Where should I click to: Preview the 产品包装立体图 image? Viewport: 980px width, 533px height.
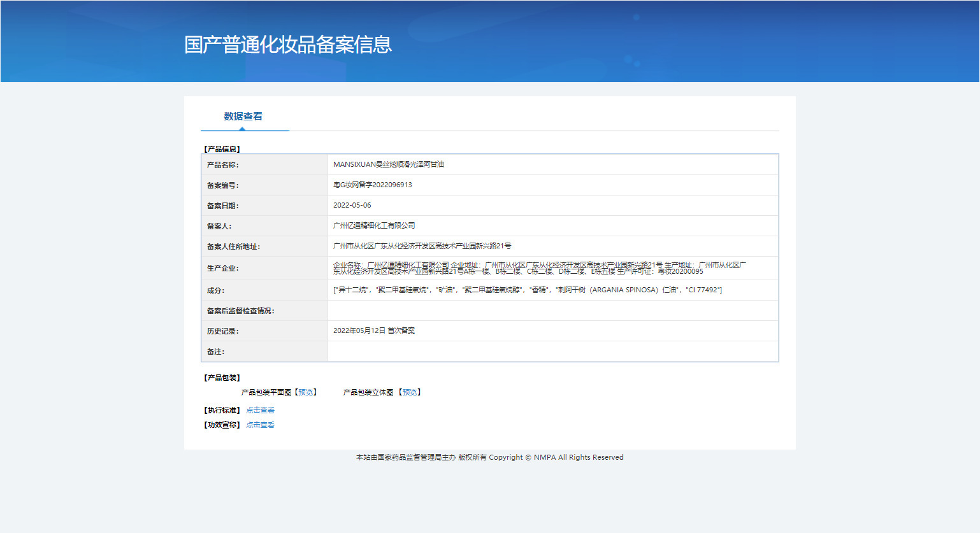410,392
